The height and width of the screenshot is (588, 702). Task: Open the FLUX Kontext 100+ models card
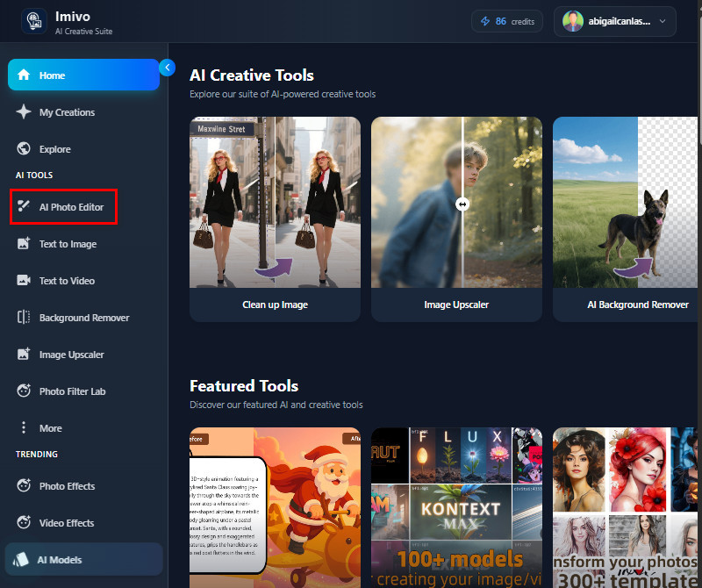(456, 507)
